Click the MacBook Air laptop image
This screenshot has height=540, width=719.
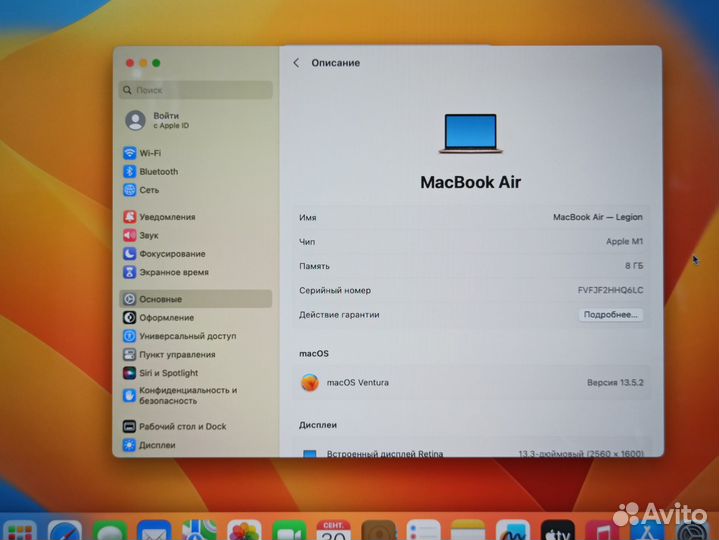pos(470,133)
